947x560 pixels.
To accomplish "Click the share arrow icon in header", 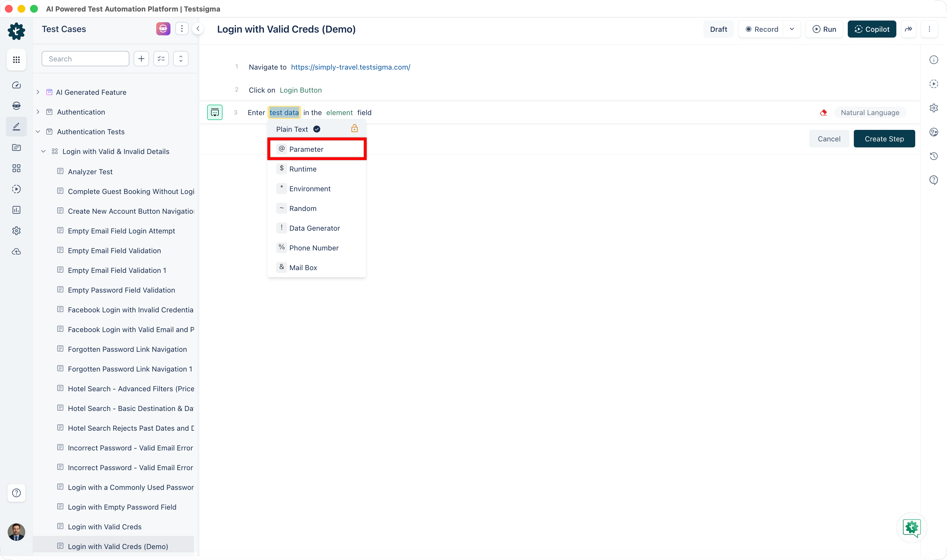I will point(909,29).
